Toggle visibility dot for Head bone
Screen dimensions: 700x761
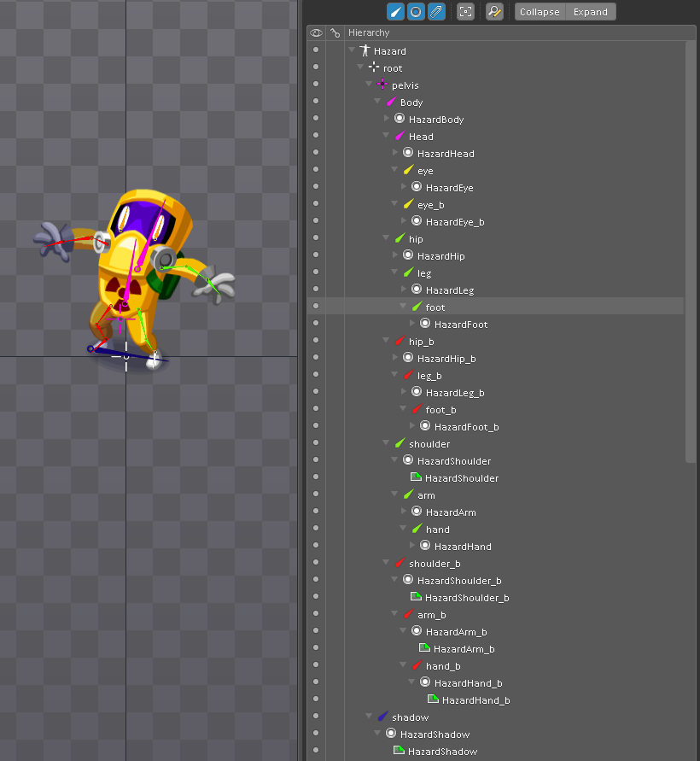316,135
